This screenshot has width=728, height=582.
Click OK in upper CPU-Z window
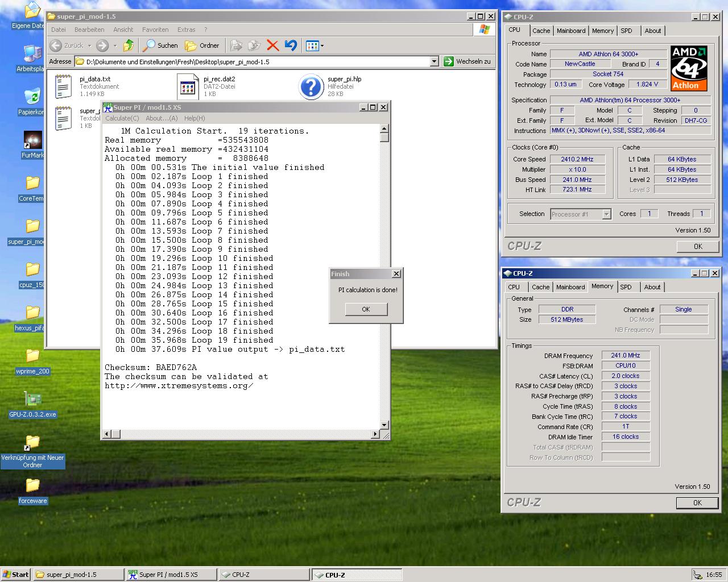[698, 247]
